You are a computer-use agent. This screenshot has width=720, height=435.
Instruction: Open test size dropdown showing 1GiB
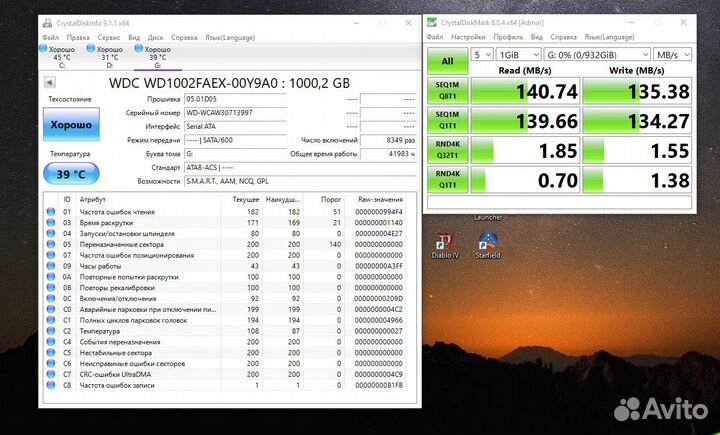518,55
